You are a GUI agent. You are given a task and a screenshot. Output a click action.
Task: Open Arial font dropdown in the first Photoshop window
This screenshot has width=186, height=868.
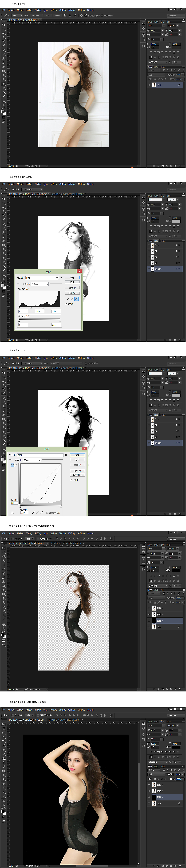click(157, 26)
